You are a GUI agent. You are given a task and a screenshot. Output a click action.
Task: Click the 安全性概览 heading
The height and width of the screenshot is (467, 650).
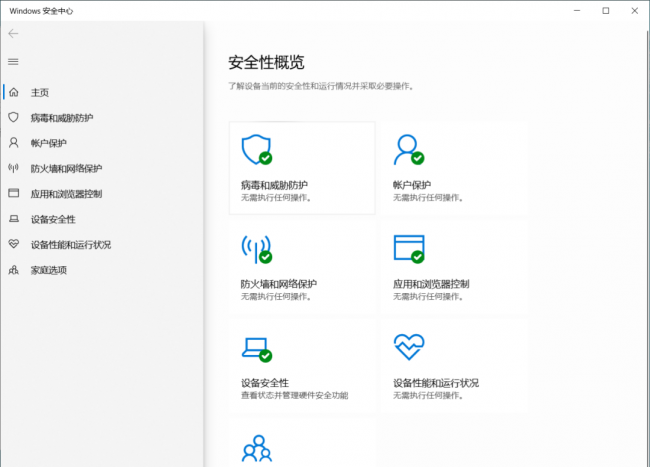[x=266, y=63]
